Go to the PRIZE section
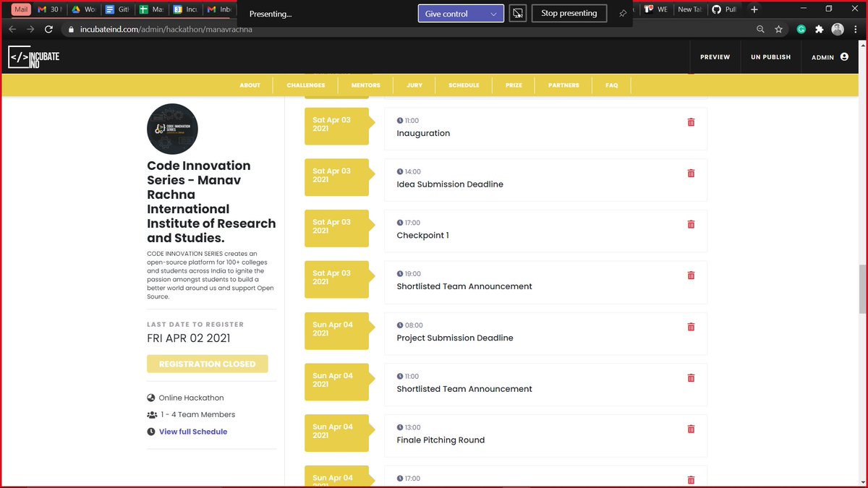 pos(514,85)
